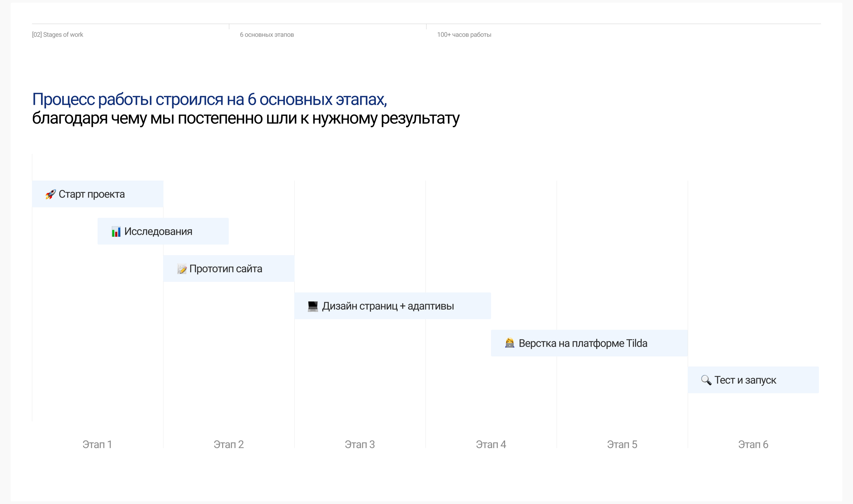Click the Этап 6 timeline label
This screenshot has width=853, height=504.
753,445
